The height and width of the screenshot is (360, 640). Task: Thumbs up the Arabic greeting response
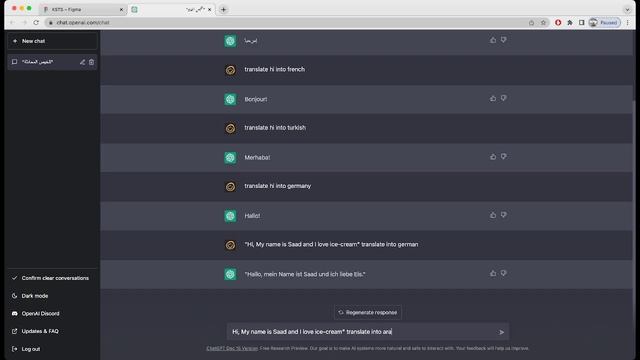point(493,40)
